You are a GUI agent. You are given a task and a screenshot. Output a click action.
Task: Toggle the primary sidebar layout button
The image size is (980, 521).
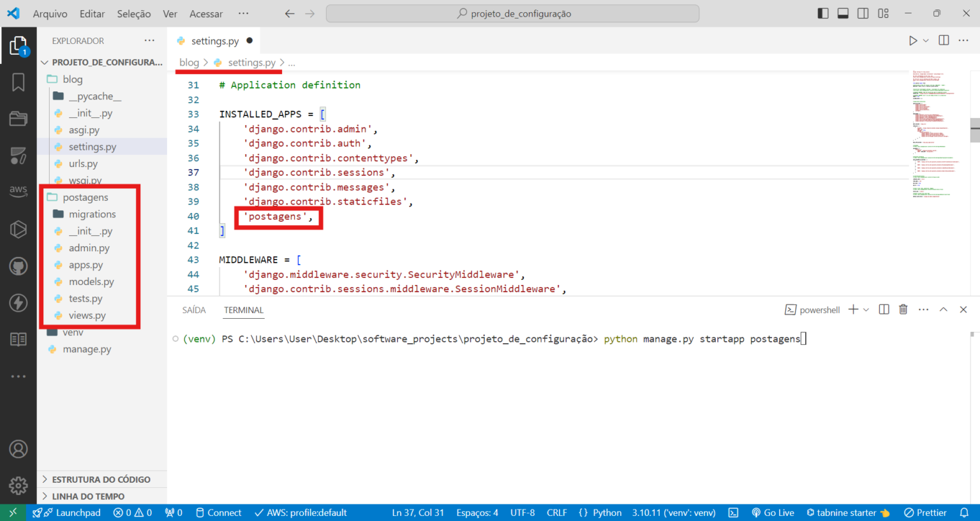823,13
